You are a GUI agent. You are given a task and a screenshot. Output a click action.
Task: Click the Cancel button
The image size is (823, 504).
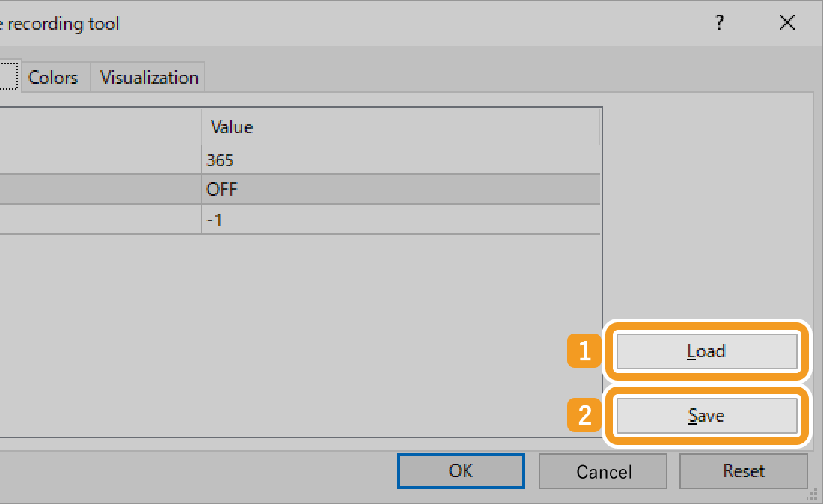[603, 471]
